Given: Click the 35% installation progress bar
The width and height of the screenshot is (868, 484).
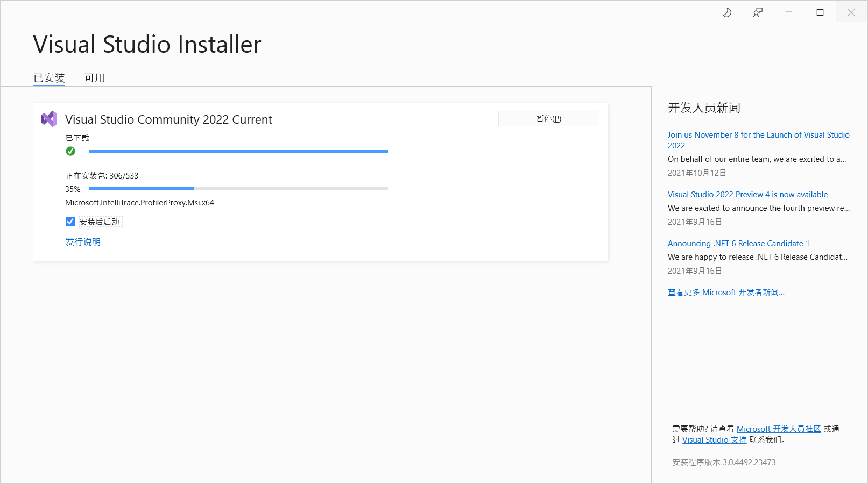Looking at the screenshot, I should tap(238, 189).
